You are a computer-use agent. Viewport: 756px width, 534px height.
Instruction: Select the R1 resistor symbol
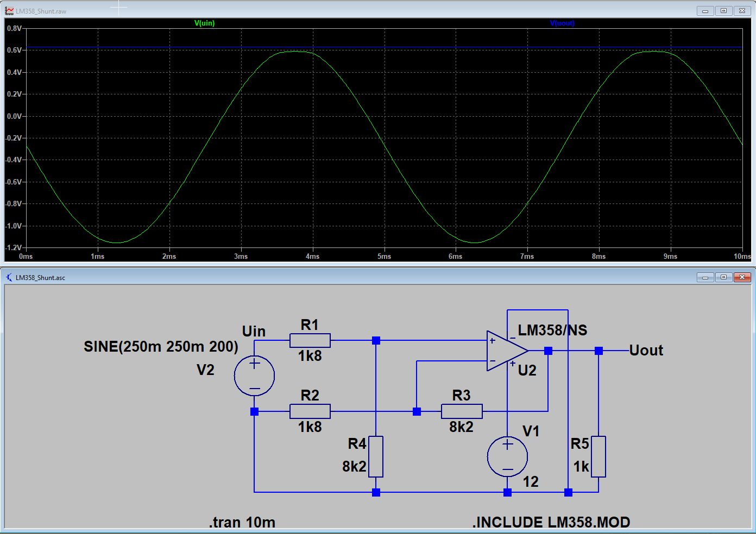click(x=310, y=340)
